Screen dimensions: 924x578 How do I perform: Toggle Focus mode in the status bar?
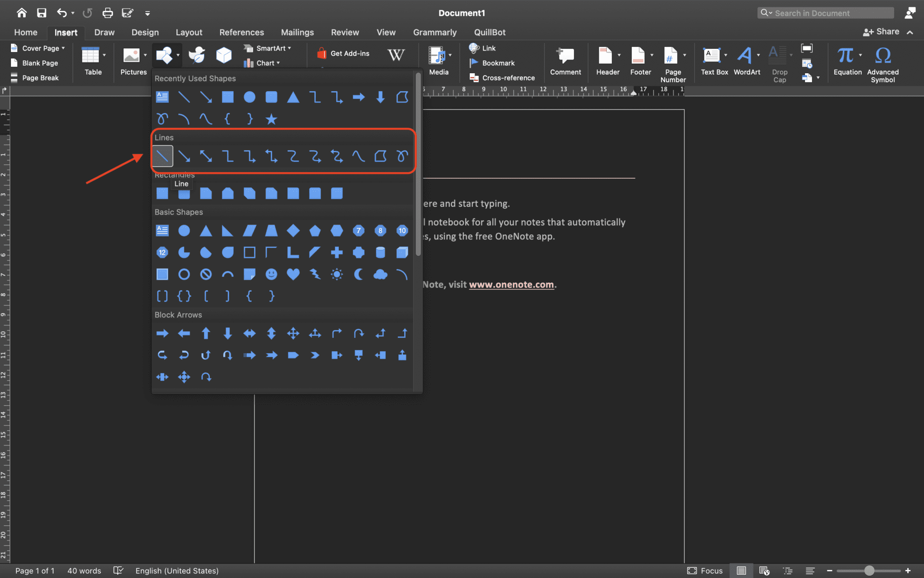pyautogui.click(x=704, y=570)
